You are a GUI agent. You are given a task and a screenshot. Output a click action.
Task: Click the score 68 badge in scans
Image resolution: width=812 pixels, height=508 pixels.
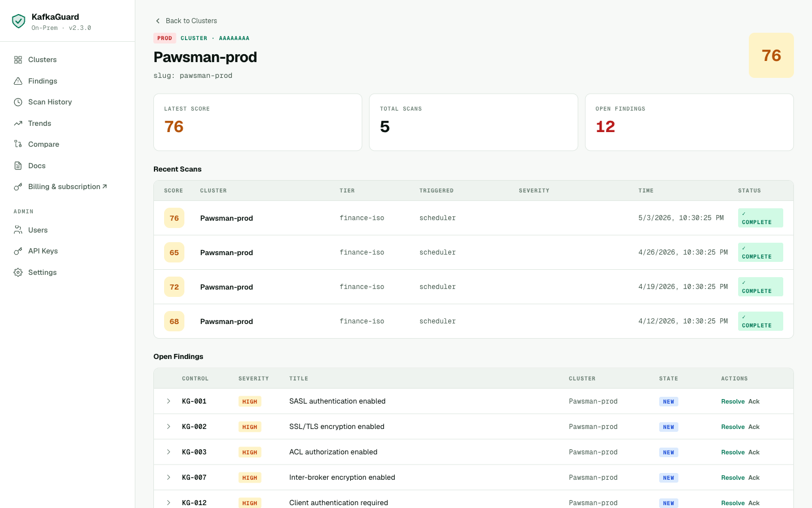[x=174, y=321]
